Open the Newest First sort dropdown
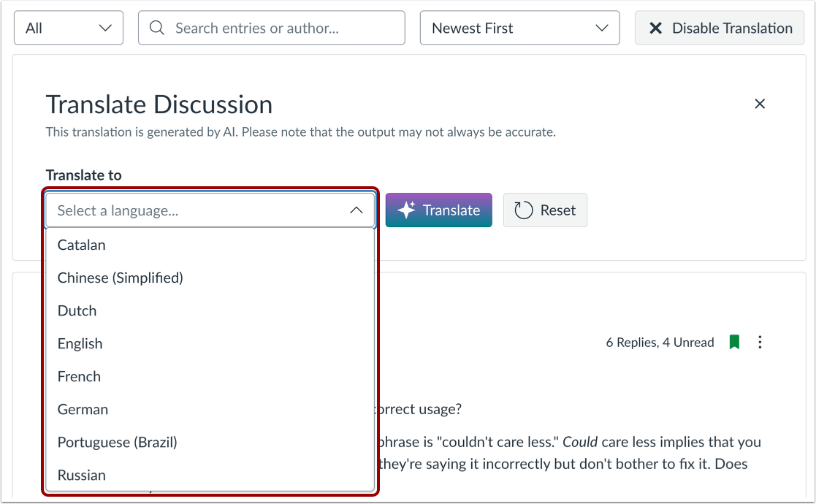Image resolution: width=816 pixels, height=504 pixels. click(519, 28)
